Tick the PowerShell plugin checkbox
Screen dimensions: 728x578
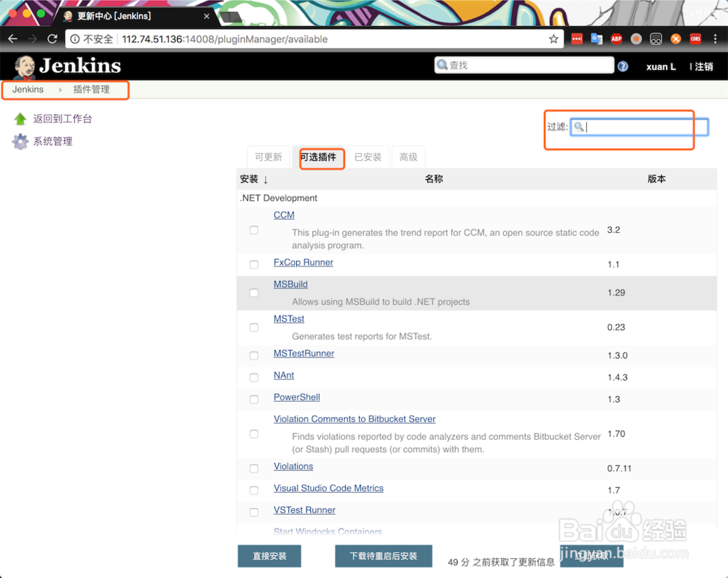click(254, 399)
